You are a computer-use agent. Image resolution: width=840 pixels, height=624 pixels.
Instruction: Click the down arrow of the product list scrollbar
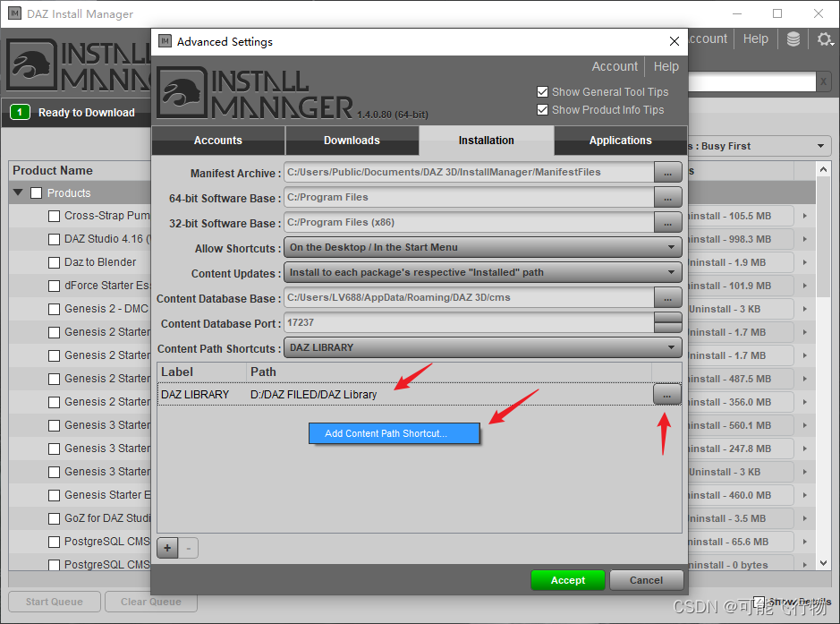point(823,563)
